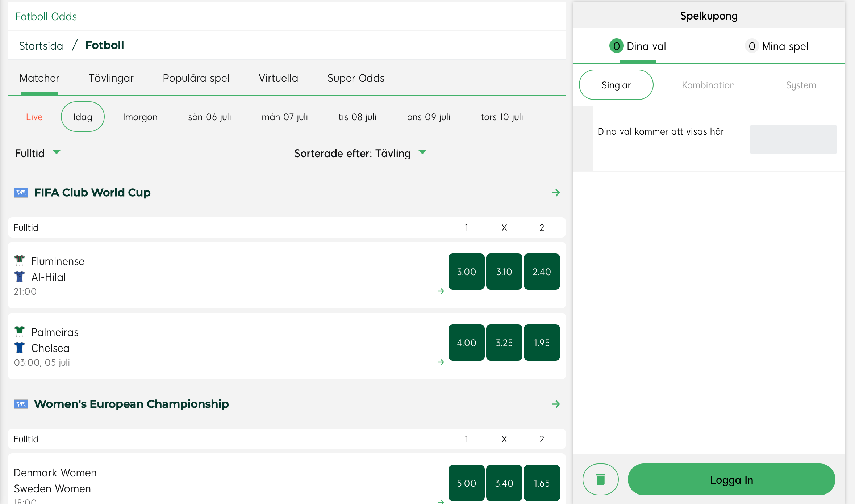The image size is (855, 504).
Task: Open FIFA Club World Cup arrow link
Action: coord(556,193)
